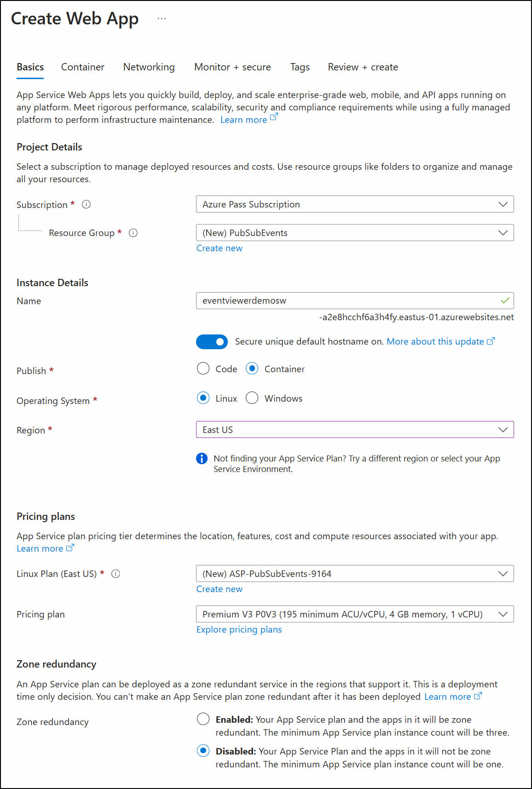Switch to the Container tab
The image size is (532, 789).
pos(83,67)
